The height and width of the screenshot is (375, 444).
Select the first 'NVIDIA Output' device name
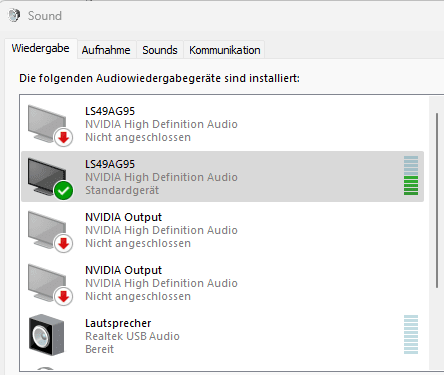pyautogui.click(x=123, y=217)
